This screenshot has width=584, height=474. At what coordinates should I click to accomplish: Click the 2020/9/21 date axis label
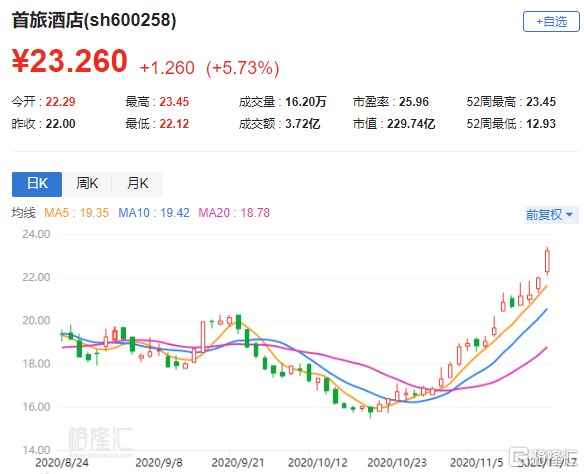(x=238, y=463)
